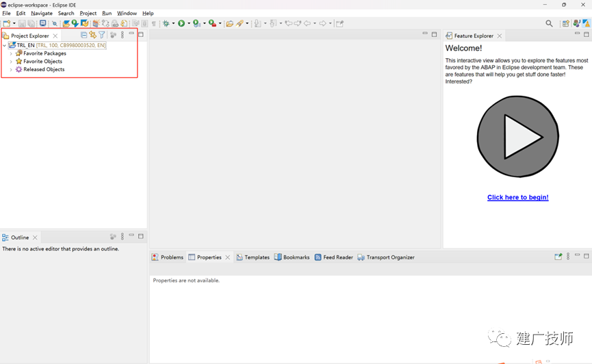Select the TRL_EN project entry

pyautogui.click(x=57, y=45)
